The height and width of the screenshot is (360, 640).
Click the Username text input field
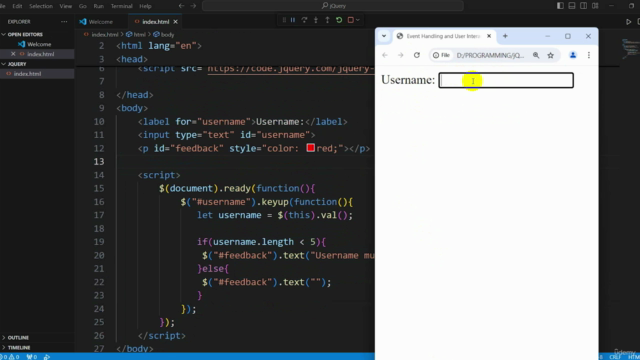click(506, 80)
